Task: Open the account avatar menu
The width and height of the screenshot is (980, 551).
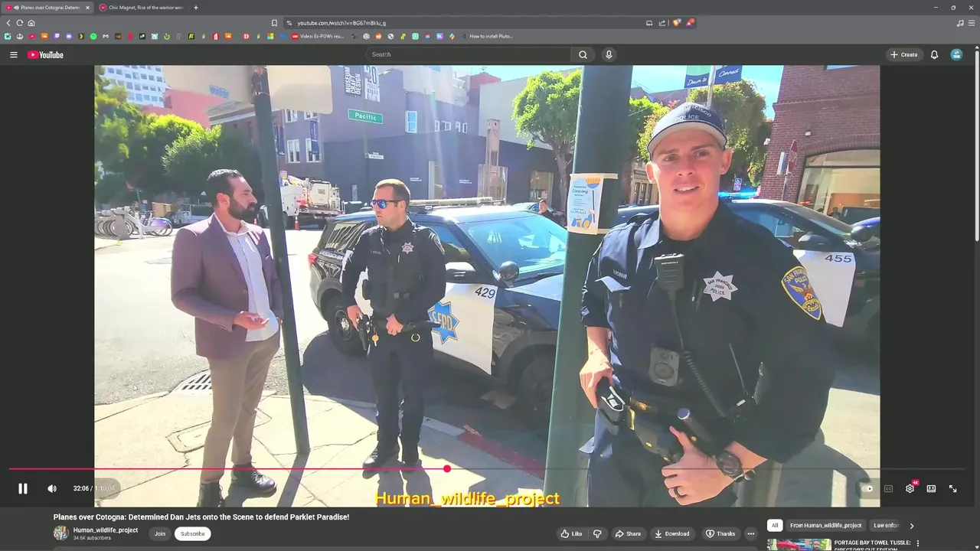Action: pos(956,54)
